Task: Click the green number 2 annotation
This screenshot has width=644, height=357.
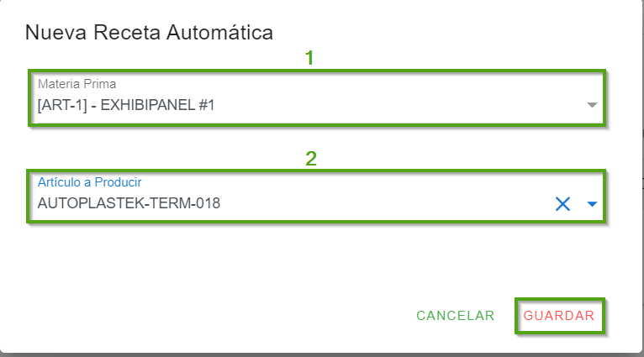Action: [x=310, y=158]
